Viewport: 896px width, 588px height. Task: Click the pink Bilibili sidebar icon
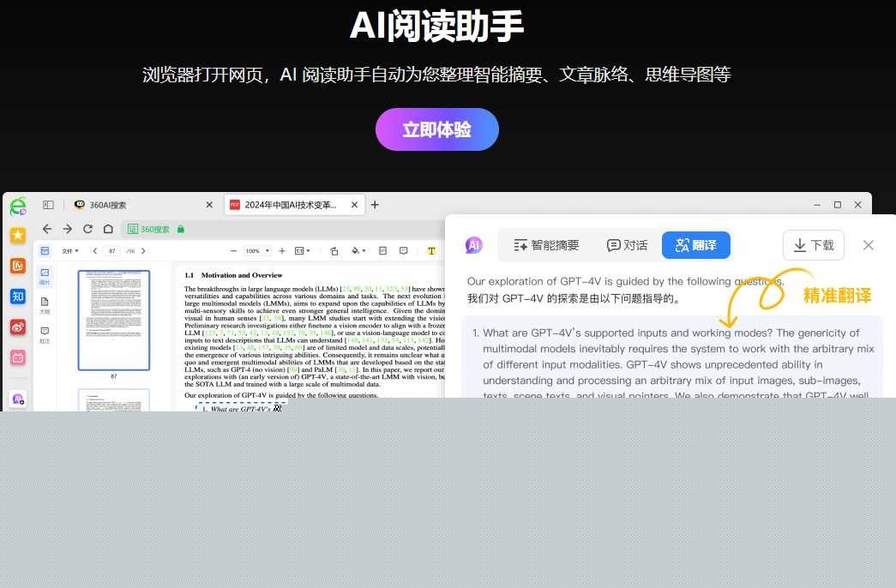pos(18,358)
